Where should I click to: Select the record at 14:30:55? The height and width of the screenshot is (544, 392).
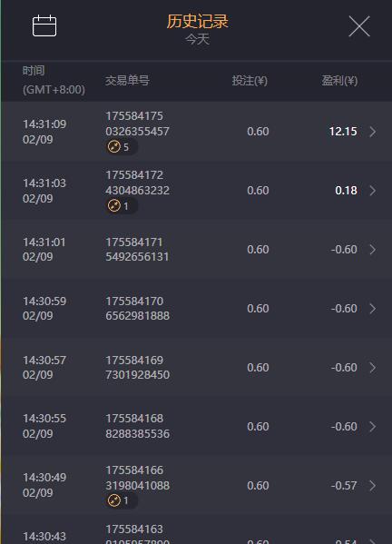[197, 426]
